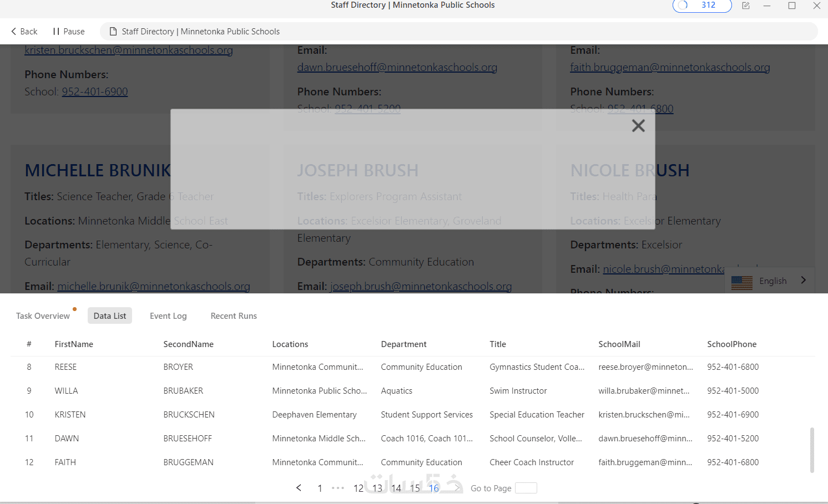This screenshot has width=828, height=504.
Task: Click the FirstName column header
Action: coord(74,344)
